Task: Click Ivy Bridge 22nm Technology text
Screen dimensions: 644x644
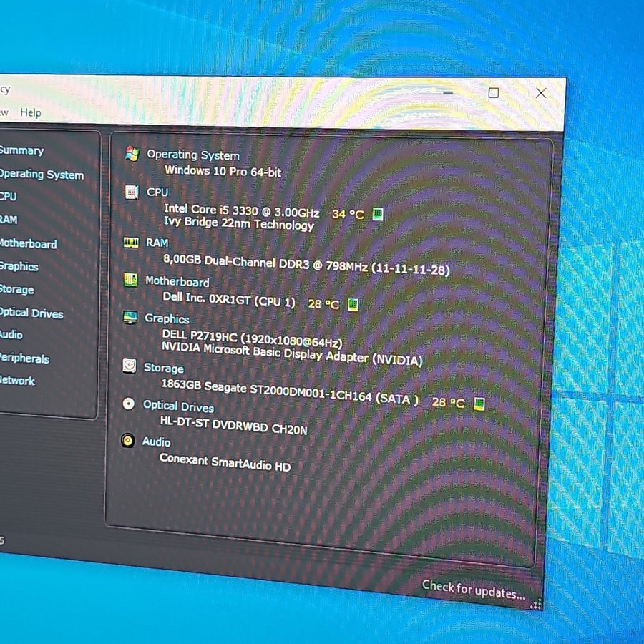Action: [x=238, y=224]
